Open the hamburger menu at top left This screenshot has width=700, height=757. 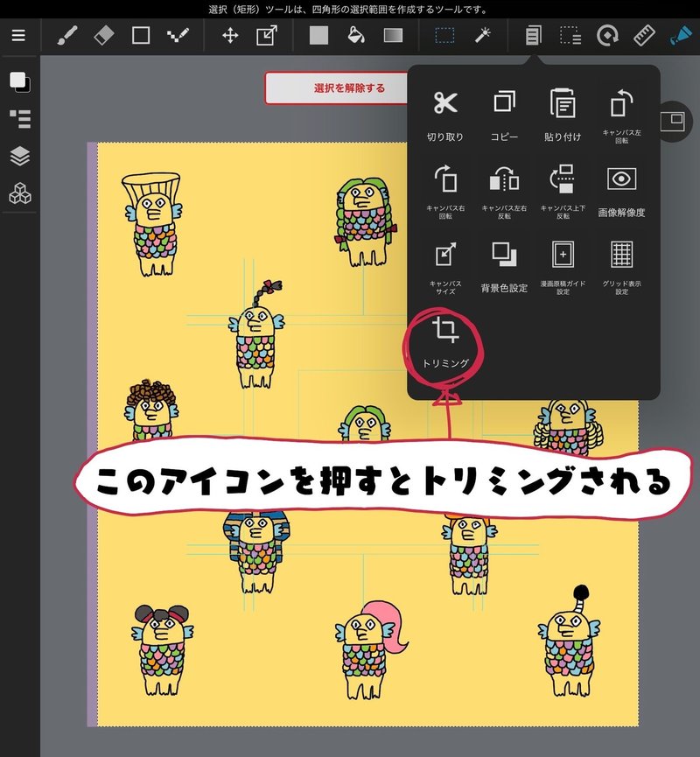tap(18, 35)
